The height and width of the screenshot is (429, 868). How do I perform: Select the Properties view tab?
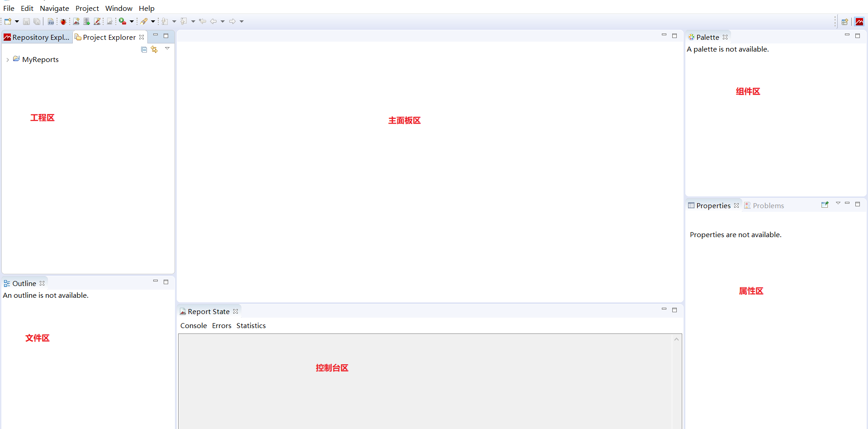pos(713,205)
